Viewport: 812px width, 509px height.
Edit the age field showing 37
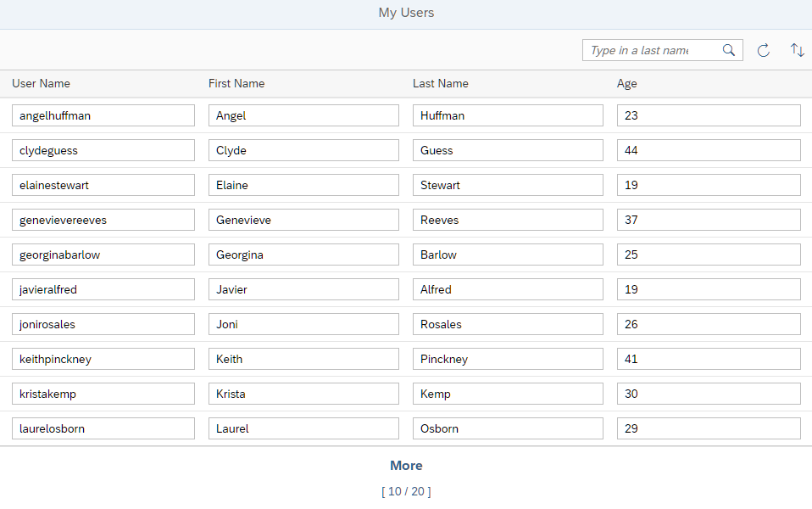click(709, 220)
